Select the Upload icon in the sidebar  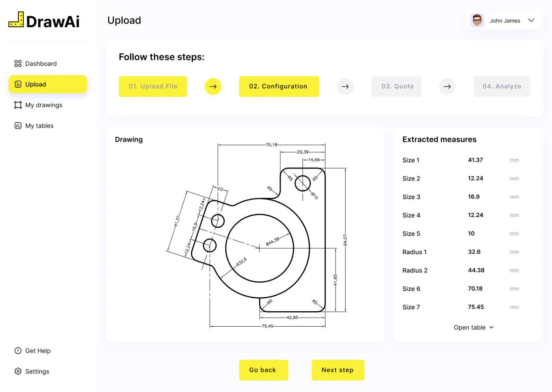pos(18,84)
